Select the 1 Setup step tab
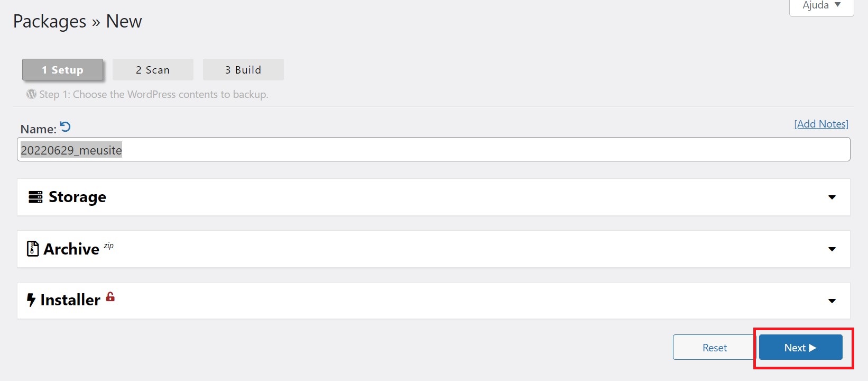This screenshot has height=381, width=868. click(x=62, y=70)
